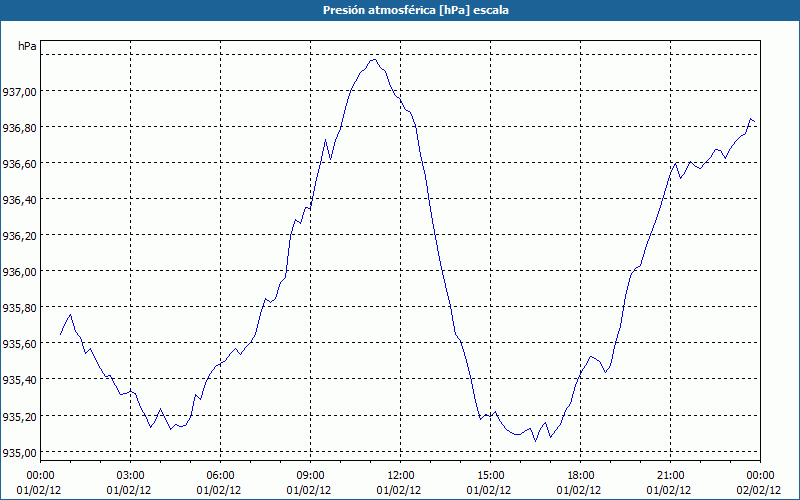The image size is (800, 500).
Task: Select the 12:00 time label
Action: coord(401,476)
